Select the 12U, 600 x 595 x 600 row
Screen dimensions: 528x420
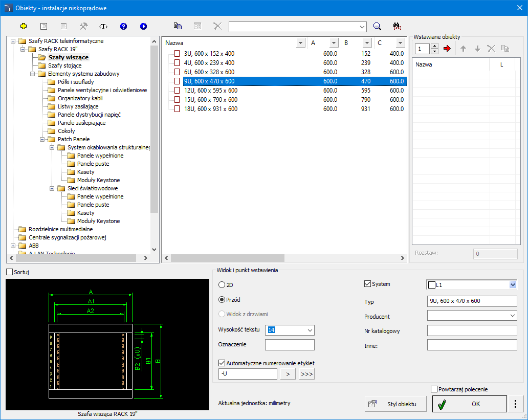210,91
